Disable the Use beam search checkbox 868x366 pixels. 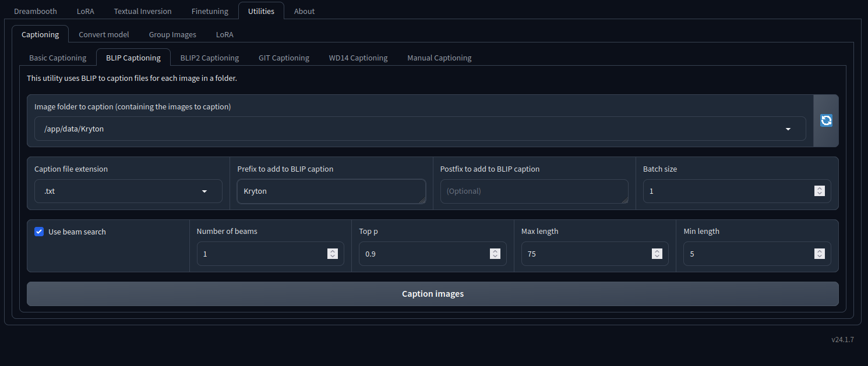[40, 232]
